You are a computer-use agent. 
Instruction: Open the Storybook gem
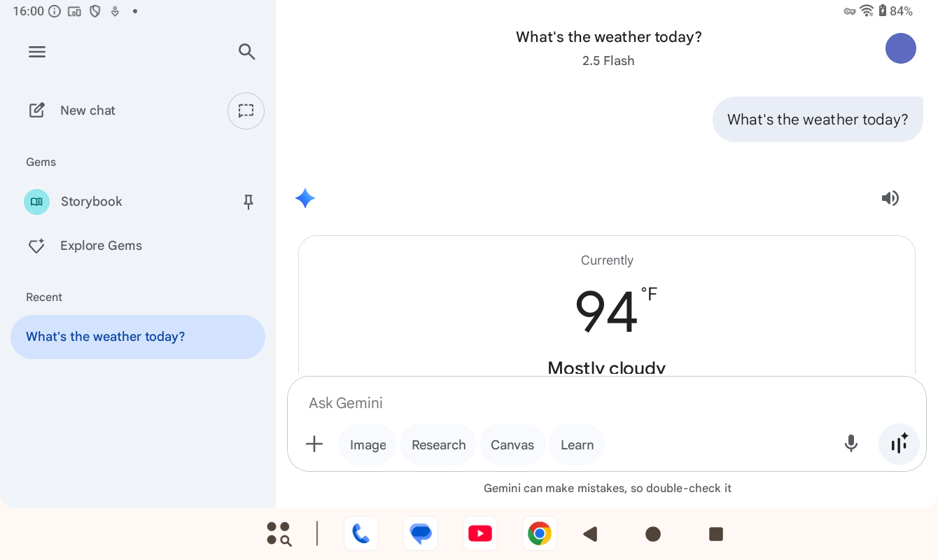point(91,202)
